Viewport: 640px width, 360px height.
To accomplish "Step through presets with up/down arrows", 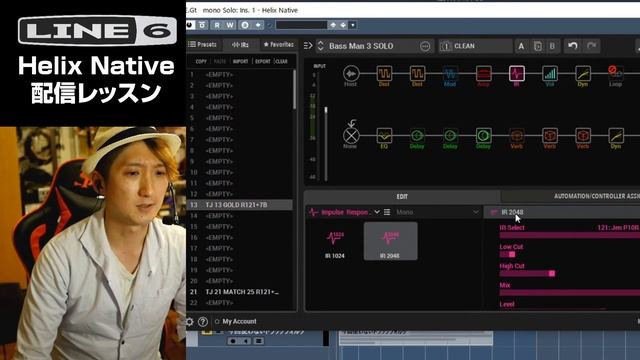I will (320, 46).
